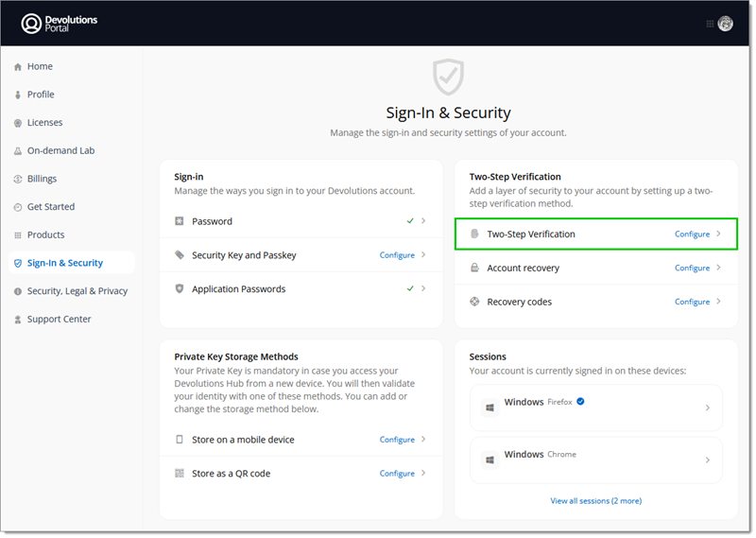This screenshot has width=756, height=538.
Task: Click the green checkmark on Application Passwords row
Action: pos(410,288)
